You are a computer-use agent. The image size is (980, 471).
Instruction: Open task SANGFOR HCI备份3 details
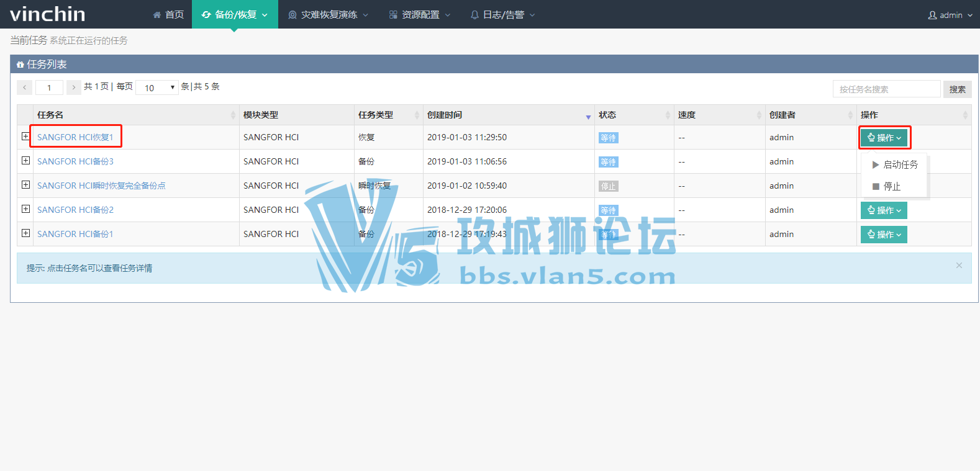[75, 161]
